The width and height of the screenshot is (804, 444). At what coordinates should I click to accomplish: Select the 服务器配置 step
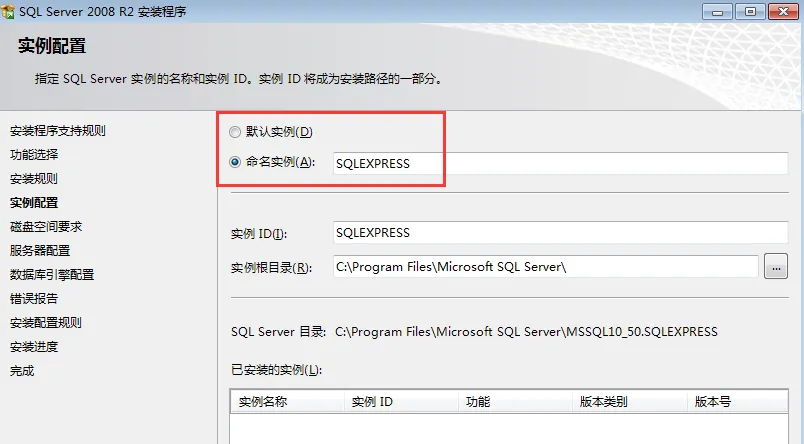tap(40, 251)
